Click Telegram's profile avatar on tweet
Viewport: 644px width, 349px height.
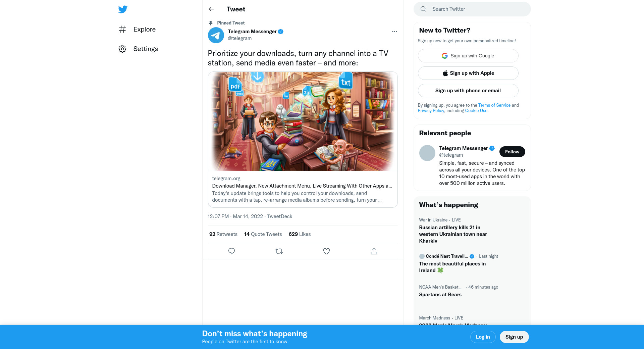click(x=216, y=35)
